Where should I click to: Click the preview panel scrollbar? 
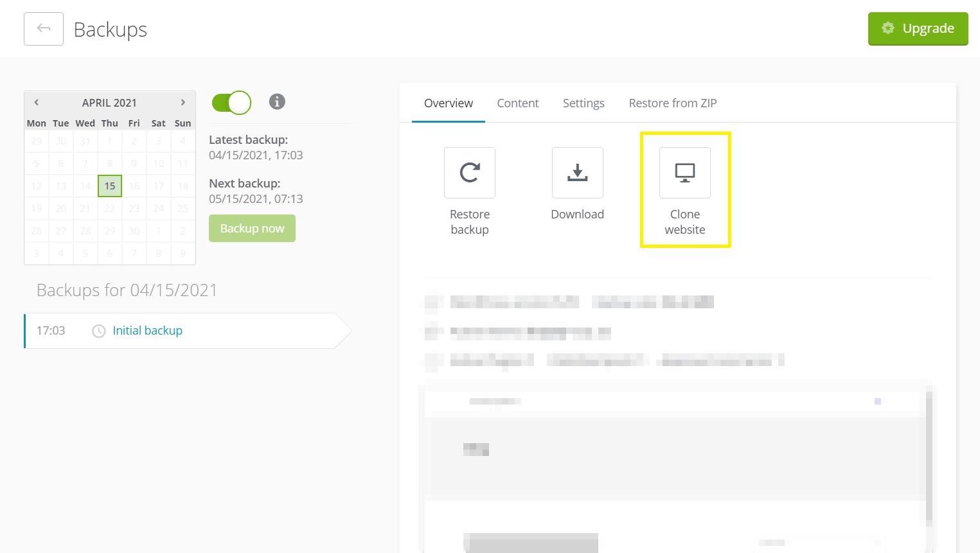[929, 456]
